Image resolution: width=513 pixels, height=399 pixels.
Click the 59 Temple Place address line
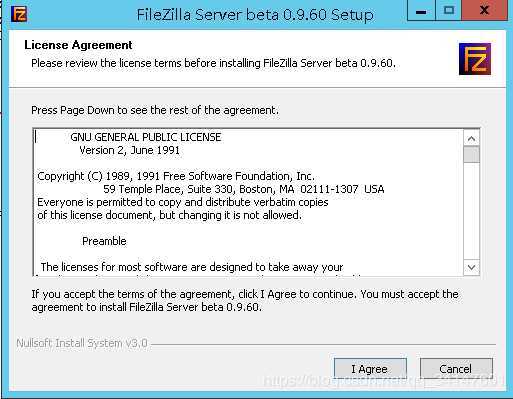click(x=244, y=189)
